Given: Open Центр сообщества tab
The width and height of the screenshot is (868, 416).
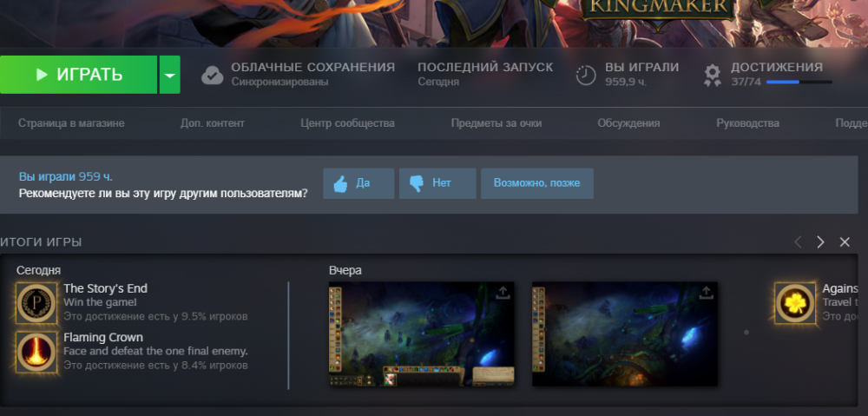Looking at the screenshot, I should (x=348, y=123).
